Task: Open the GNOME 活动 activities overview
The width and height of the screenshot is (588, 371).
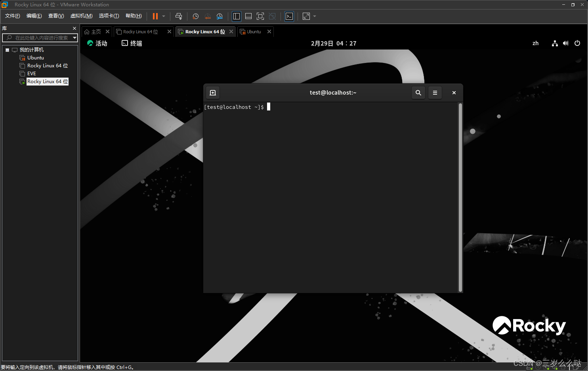Action: coord(97,43)
